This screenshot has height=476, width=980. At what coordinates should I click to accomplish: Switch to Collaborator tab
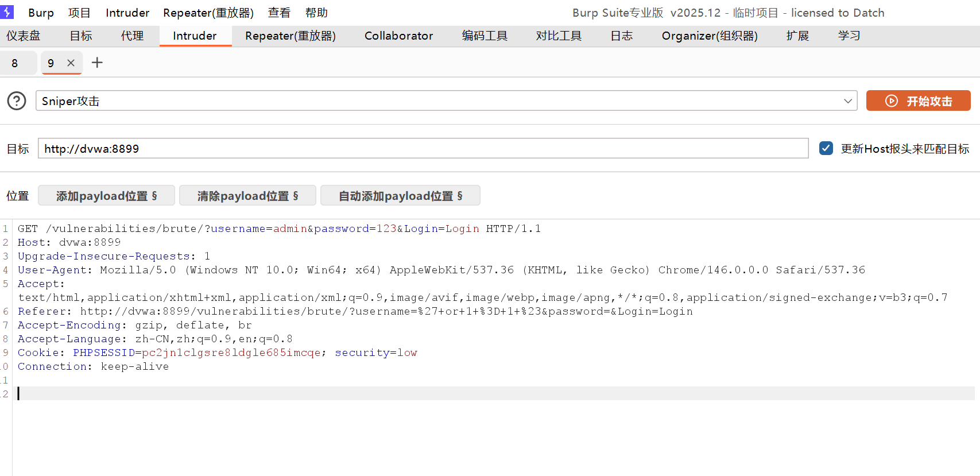pyautogui.click(x=398, y=36)
